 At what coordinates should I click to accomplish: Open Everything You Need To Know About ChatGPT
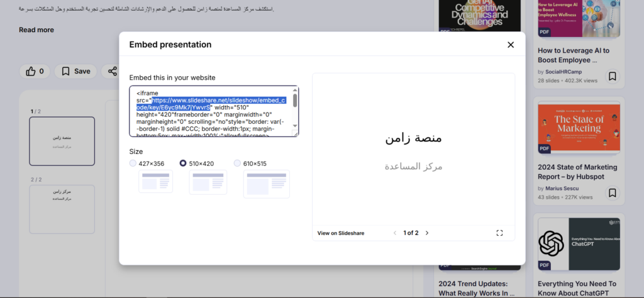point(577,289)
